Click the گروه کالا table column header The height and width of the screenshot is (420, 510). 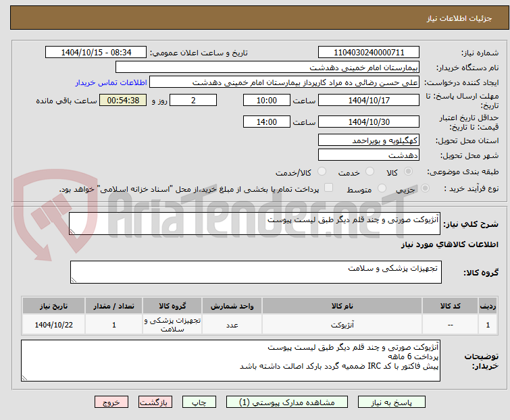[x=172, y=306]
